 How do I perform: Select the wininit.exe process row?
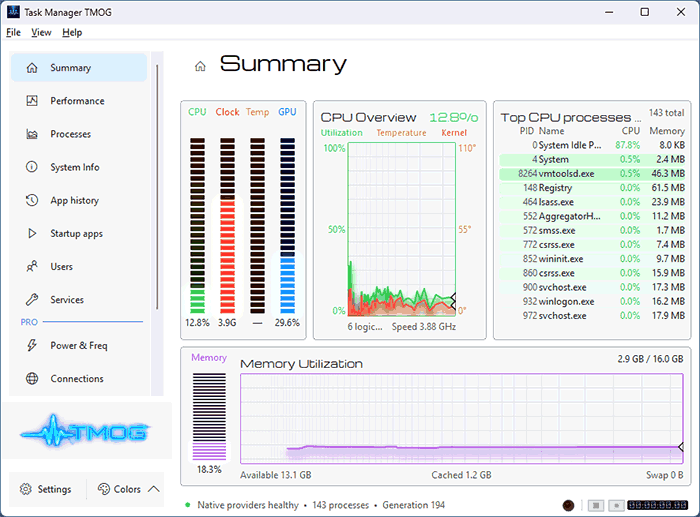point(592,259)
